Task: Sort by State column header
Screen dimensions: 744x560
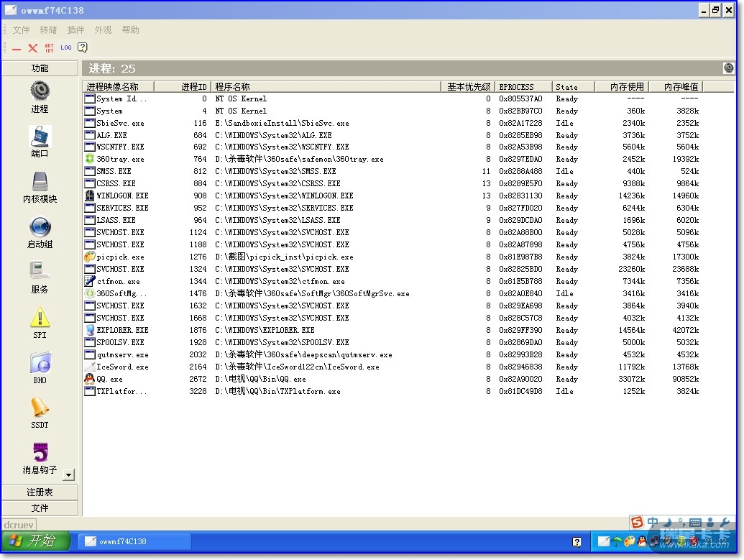Action: (573, 87)
